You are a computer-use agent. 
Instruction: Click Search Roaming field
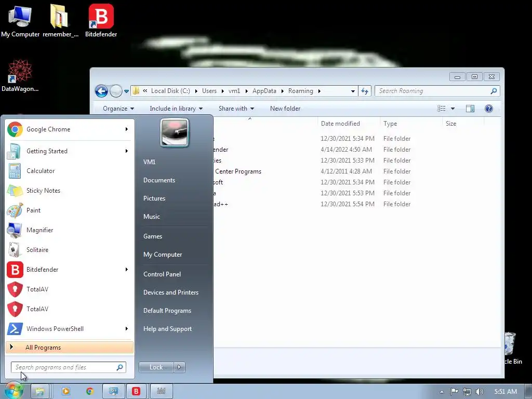(x=437, y=91)
